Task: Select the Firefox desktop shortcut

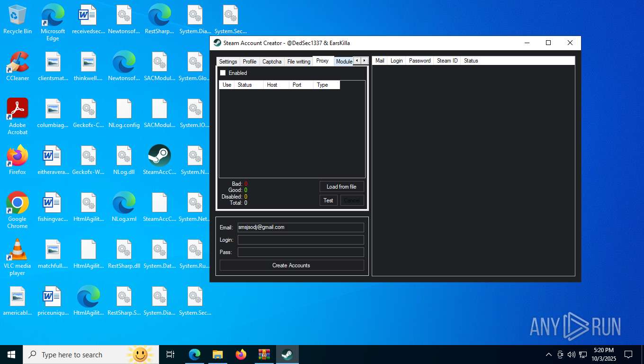Action: pyautogui.click(x=18, y=160)
